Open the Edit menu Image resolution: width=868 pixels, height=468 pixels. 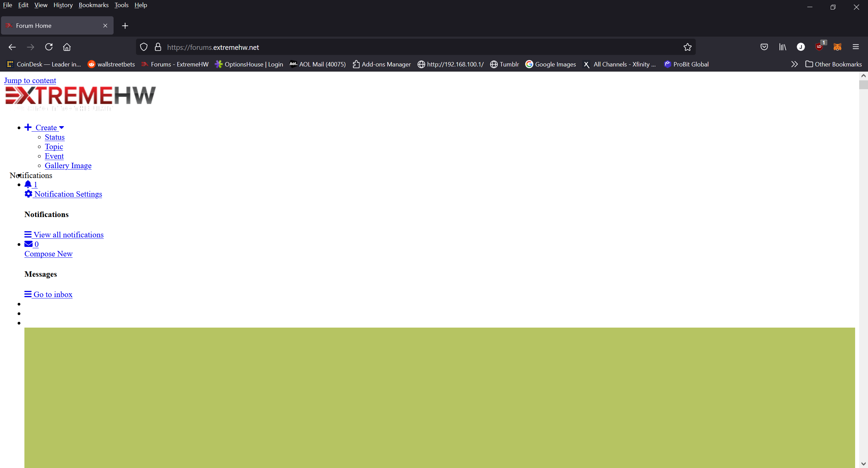tap(23, 5)
